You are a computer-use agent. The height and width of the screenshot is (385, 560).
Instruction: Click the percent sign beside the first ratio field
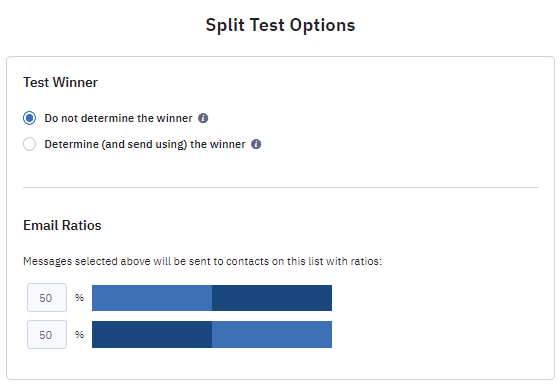tap(79, 298)
